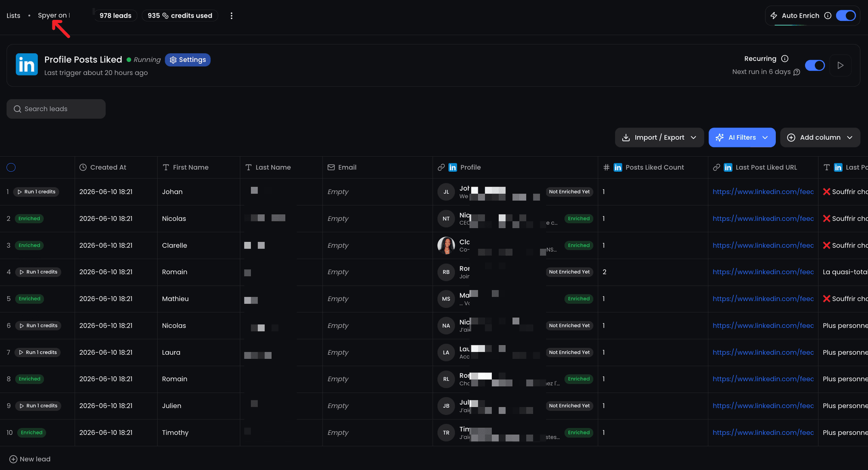The image size is (868, 470).
Task: Click the posts liked count 2 cell
Action: pos(653,272)
